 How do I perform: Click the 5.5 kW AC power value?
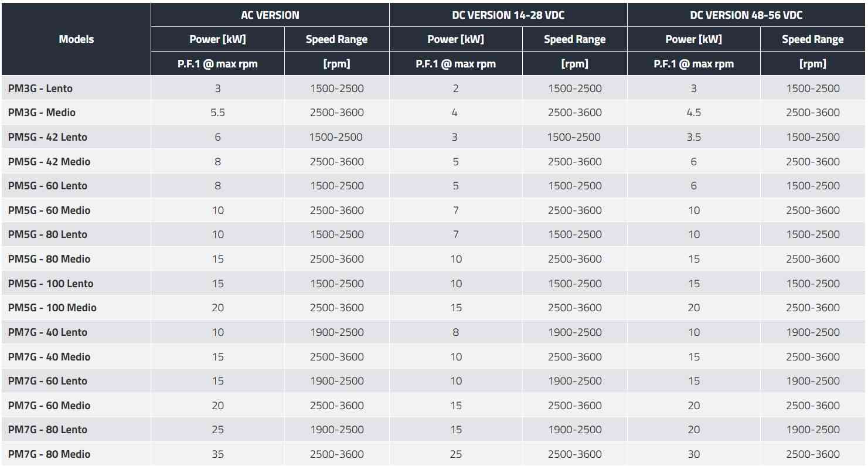(217, 113)
